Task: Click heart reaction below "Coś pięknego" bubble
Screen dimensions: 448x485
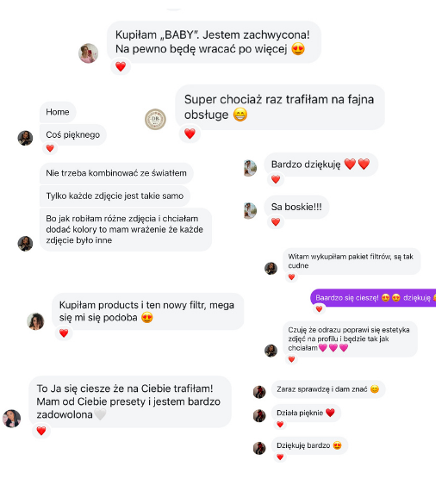Action: 50,148
